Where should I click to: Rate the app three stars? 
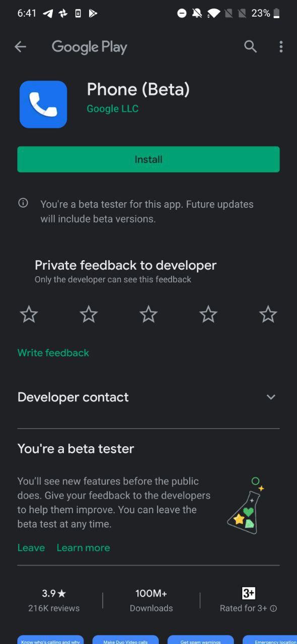[x=148, y=314]
